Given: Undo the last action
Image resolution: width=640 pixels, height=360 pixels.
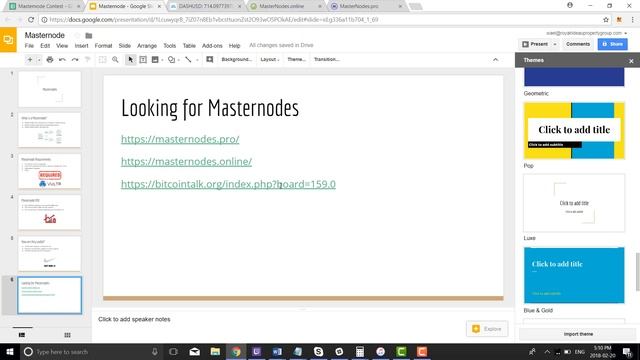Looking at the screenshot, I should tap(62, 60).
